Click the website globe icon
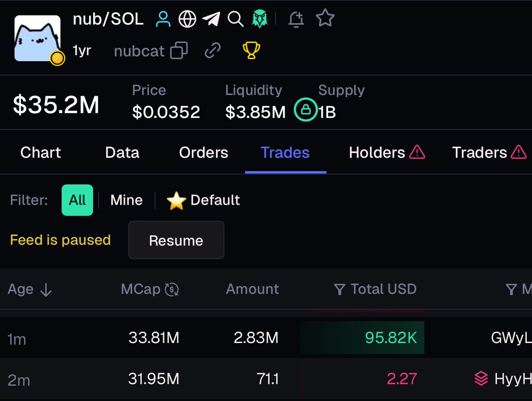This screenshot has height=401, width=532. point(187,19)
